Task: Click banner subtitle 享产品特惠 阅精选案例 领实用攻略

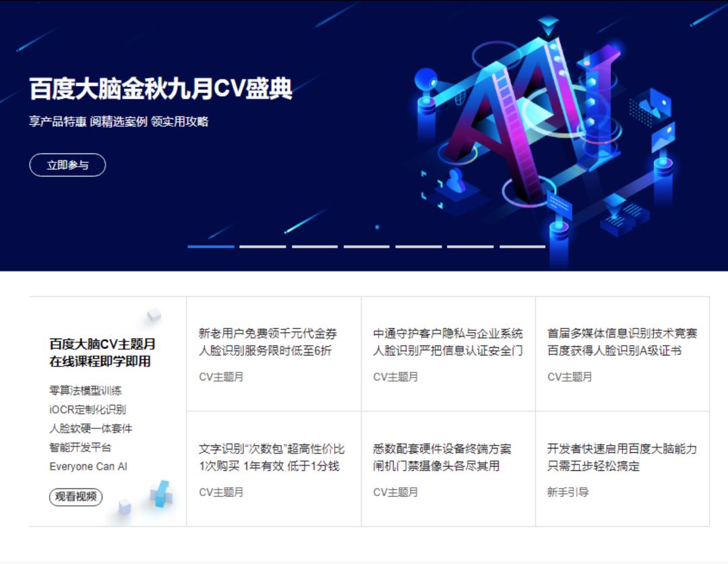Action: (x=119, y=121)
